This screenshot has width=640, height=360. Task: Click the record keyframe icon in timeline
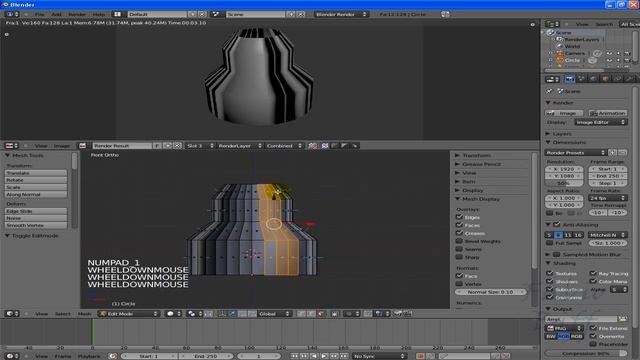420,356
